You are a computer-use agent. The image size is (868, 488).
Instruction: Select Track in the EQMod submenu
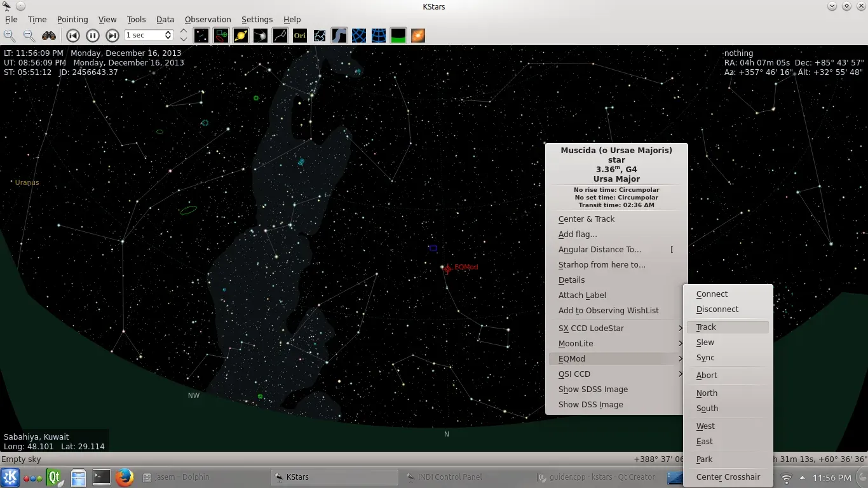(728, 327)
